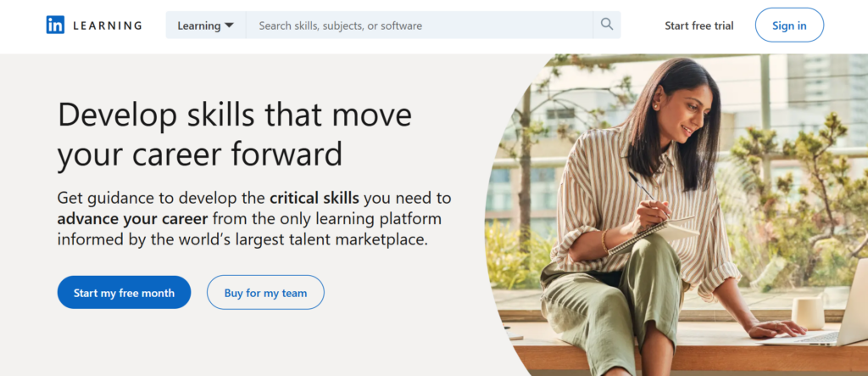Viewport: 868px width, 376px height.
Task: Click the bold "advance your career" phrase
Action: tap(125, 219)
